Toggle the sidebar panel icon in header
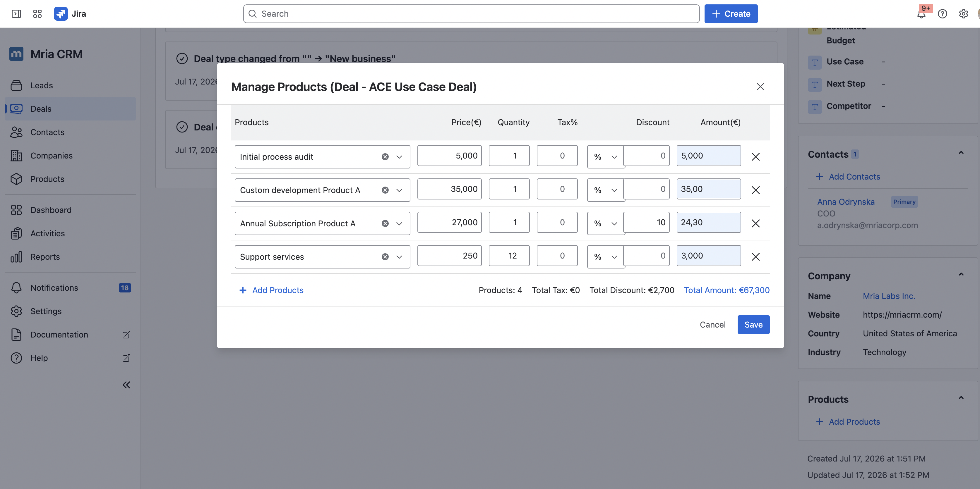Screen dimensions: 980x489 click(x=16, y=14)
